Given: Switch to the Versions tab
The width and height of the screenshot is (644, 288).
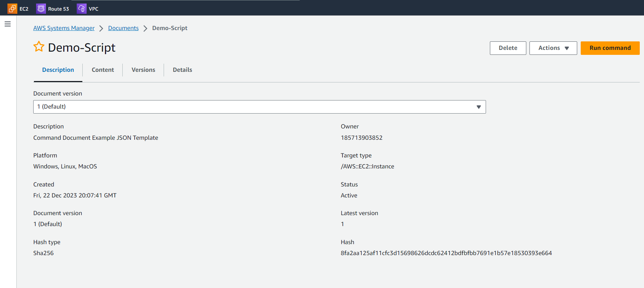Looking at the screenshot, I should 143,70.
